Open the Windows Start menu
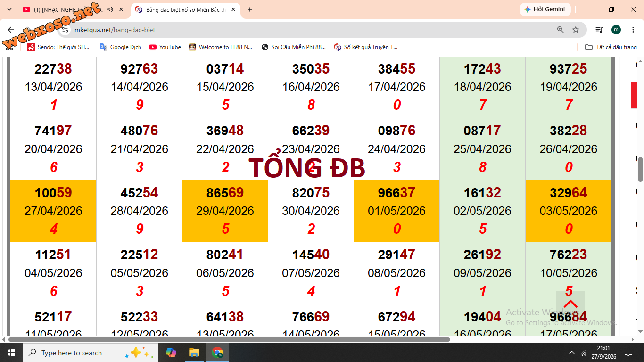Viewport: 644px width, 362px height. coord(11,353)
